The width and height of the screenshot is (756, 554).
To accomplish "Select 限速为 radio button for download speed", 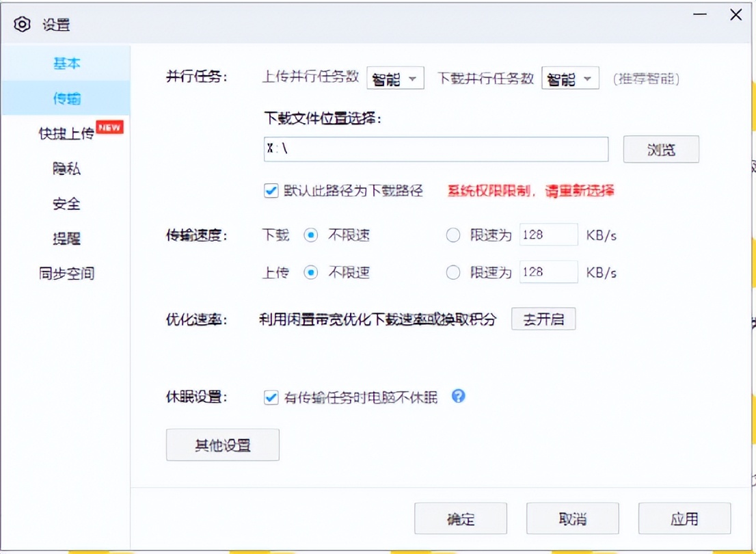I will coord(453,235).
